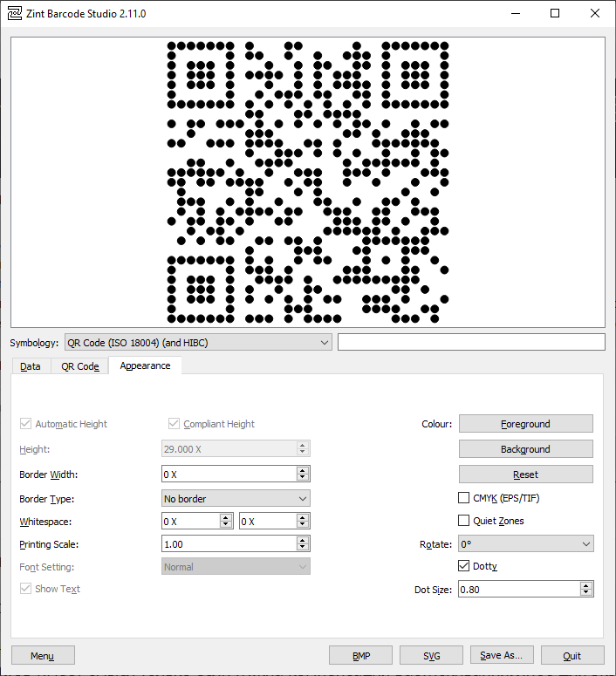Screen dimensions: 616x676
Task: Open the Font Setting dropdown
Action: click(x=236, y=566)
